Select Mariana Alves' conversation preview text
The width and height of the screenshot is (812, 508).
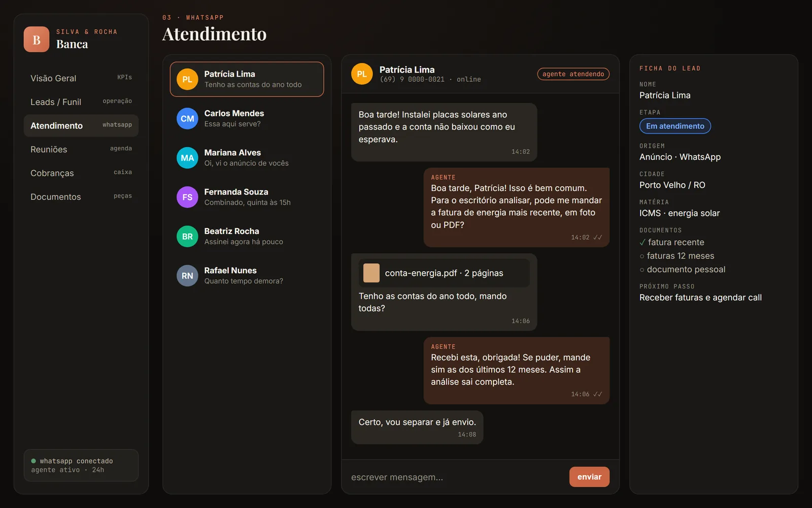pos(246,163)
